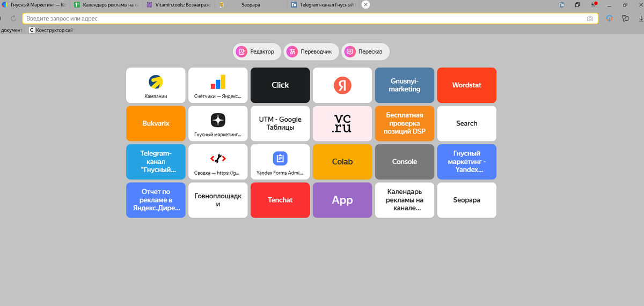Open the purple App tile
This screenshot has height=306, width=644.
[342, 200]
